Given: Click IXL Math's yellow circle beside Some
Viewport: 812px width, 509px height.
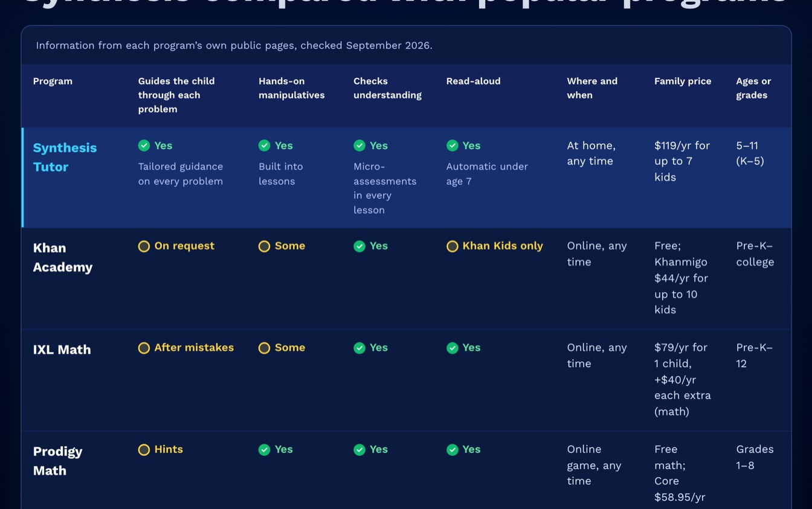Looking at the screenshot, I should 264,348.
